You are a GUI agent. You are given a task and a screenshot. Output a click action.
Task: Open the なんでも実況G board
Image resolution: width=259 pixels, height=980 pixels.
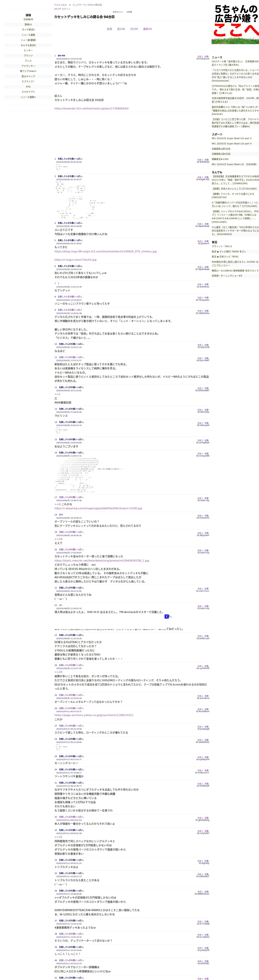[28, 45]
